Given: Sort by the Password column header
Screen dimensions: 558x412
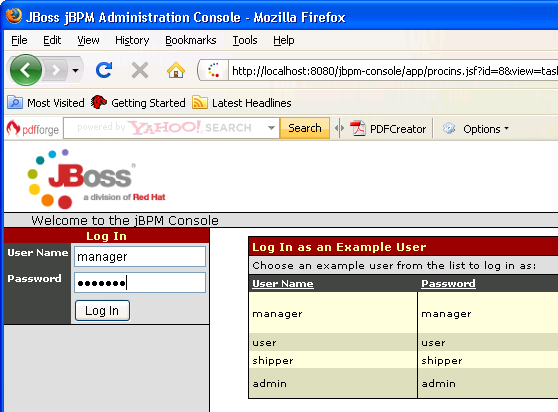Looking at the screenshot, I should [448, 284].
